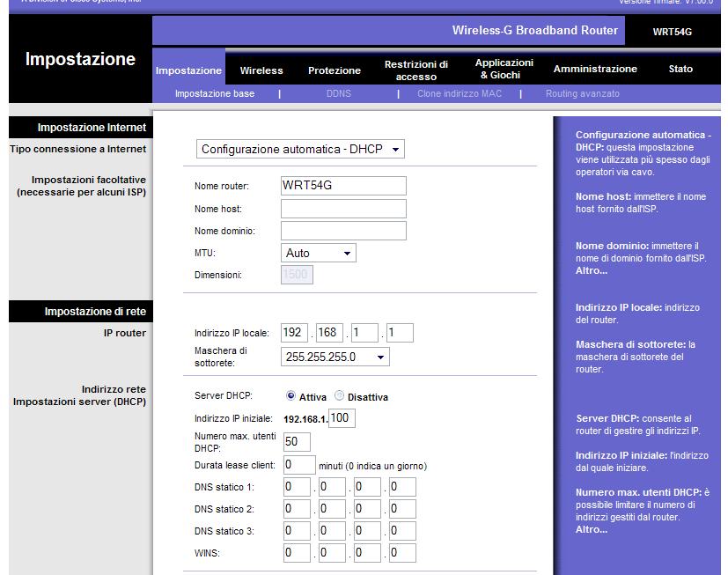Click the Impostazioni server (DHCP) label

[x=79, y=402]
